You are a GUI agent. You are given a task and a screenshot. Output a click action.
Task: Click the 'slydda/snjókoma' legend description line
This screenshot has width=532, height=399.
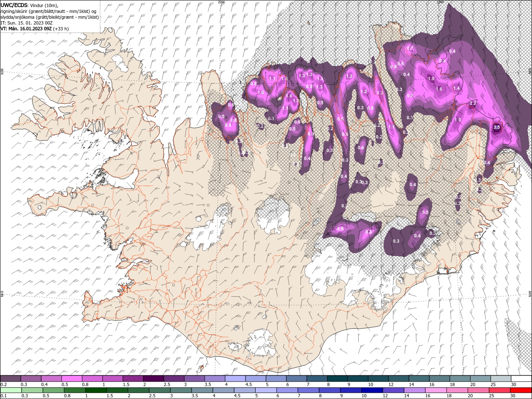click(x=50, y=17)
